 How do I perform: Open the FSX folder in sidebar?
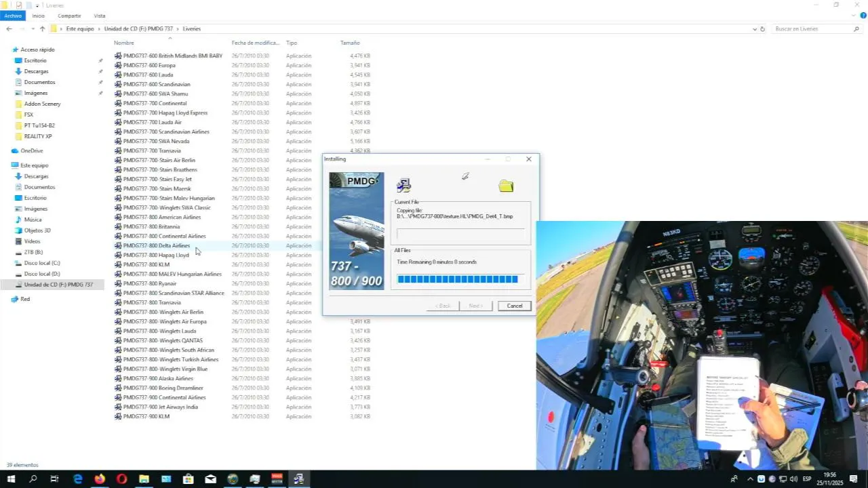click(28, 115)
